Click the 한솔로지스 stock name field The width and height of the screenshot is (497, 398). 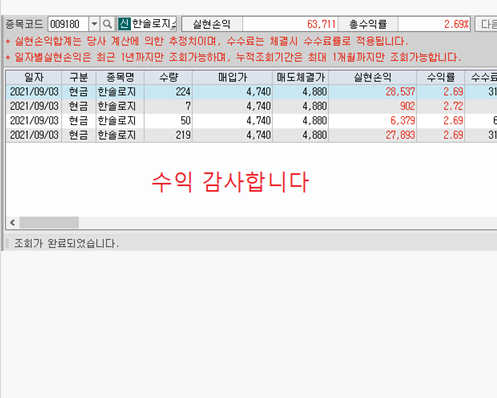pyautogui.click(x=153, y=24)
